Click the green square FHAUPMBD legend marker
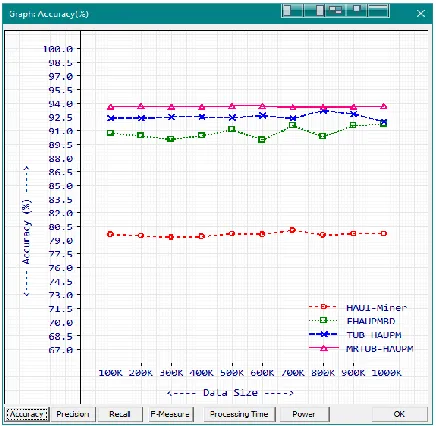The image size is (436, 426). point(323,320)
